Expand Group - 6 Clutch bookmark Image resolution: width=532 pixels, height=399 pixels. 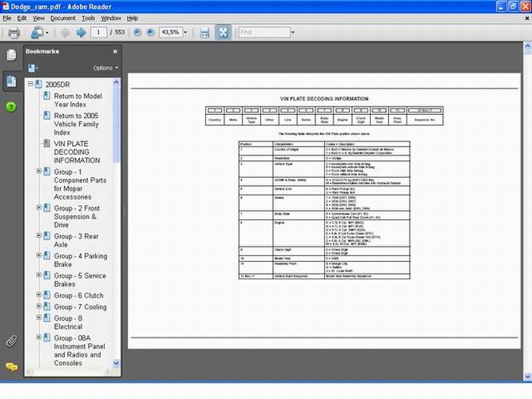(x=38, y=294)
